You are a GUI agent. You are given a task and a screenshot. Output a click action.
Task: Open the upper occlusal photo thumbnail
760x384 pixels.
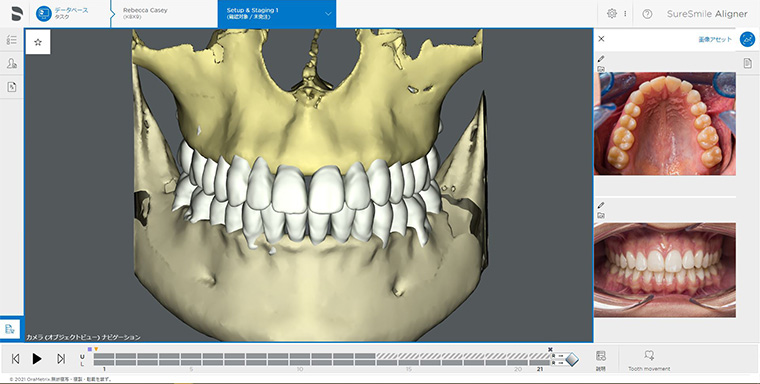(x=665, y=124)
